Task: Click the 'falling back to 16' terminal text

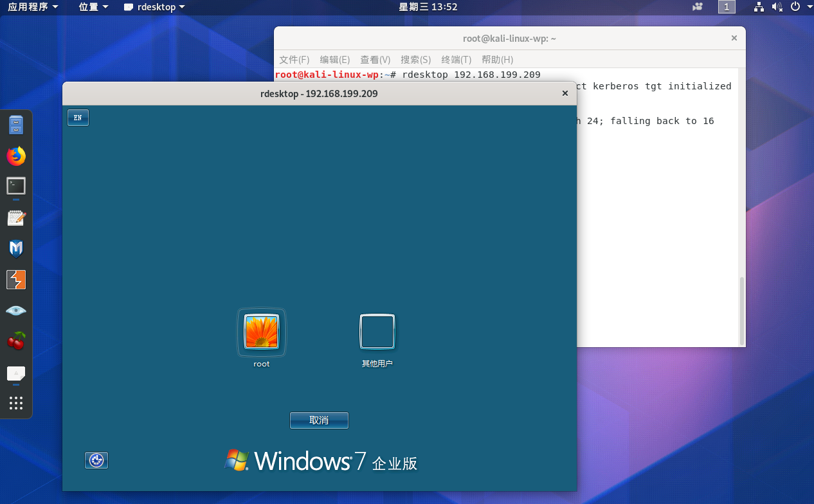Action: point(662,121)
